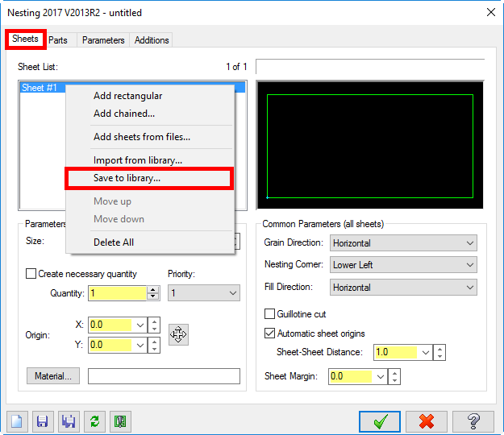504x435 pixels.
Task: Open the Grain Direction dropdown
Action: pyautogui.click(x=403, y=243)
